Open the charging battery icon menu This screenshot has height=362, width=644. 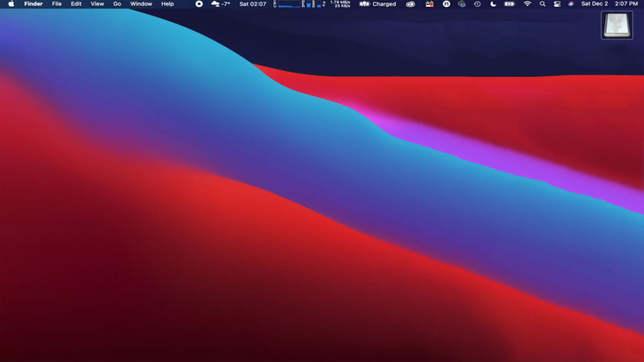(x=509, y=4)
